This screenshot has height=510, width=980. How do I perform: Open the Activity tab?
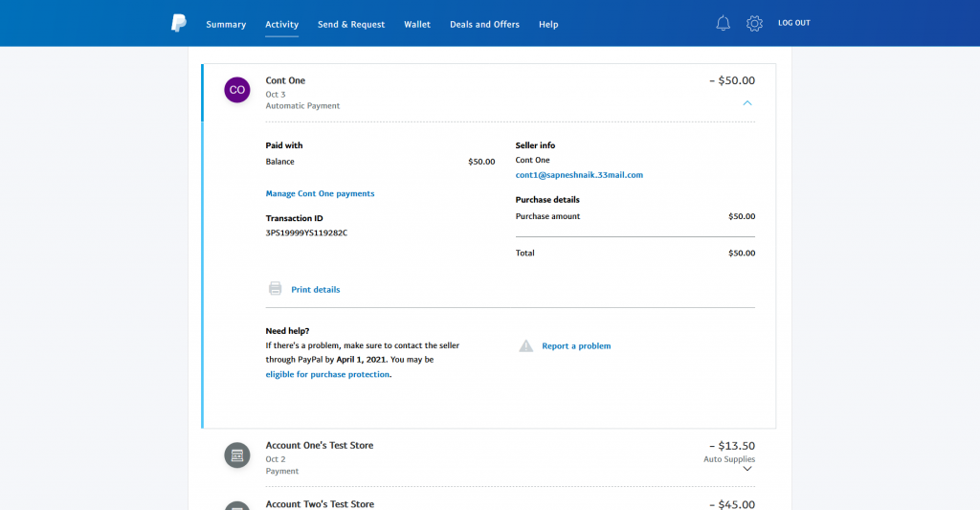[282, 24]
